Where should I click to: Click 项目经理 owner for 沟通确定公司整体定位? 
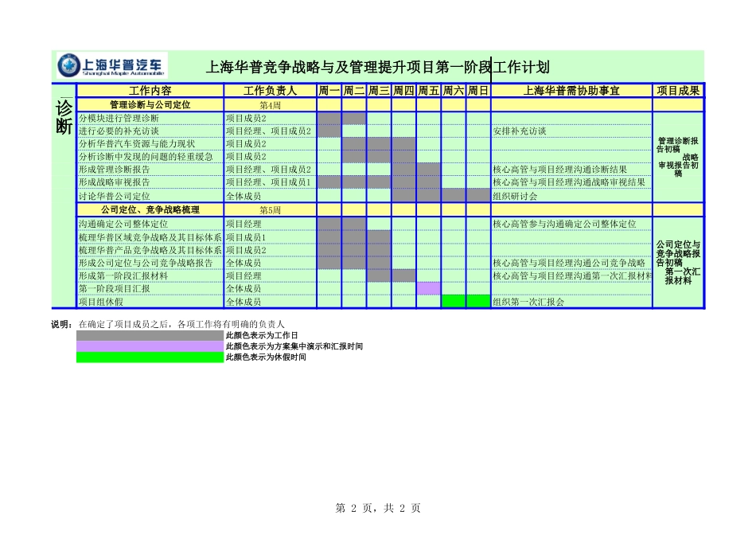click(270, 224)
